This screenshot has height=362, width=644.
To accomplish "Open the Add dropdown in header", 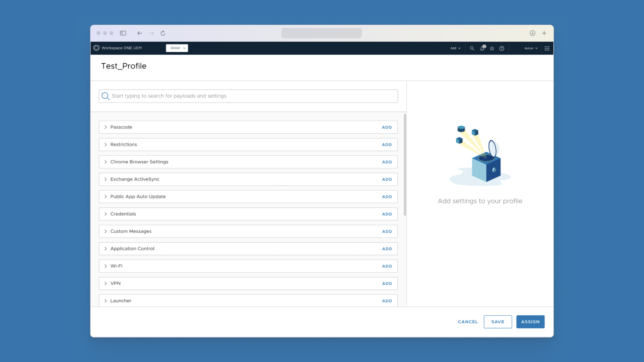I will point(455,48).
